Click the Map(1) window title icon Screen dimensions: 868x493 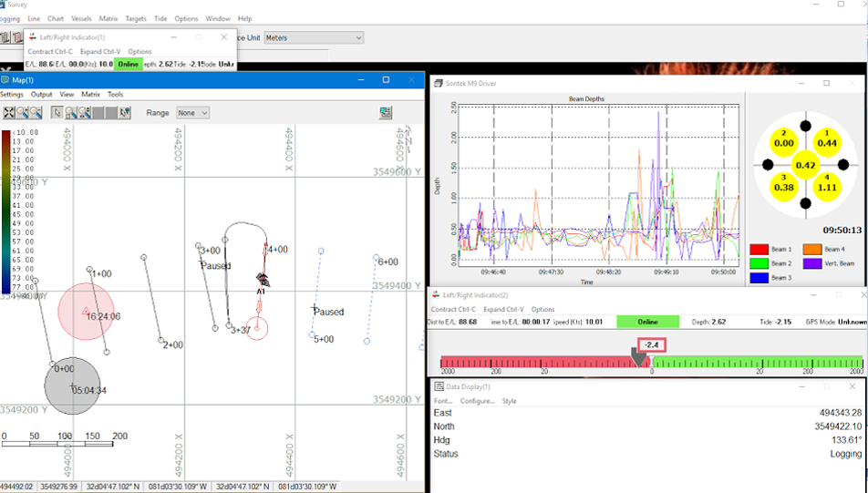click(5, 80)
